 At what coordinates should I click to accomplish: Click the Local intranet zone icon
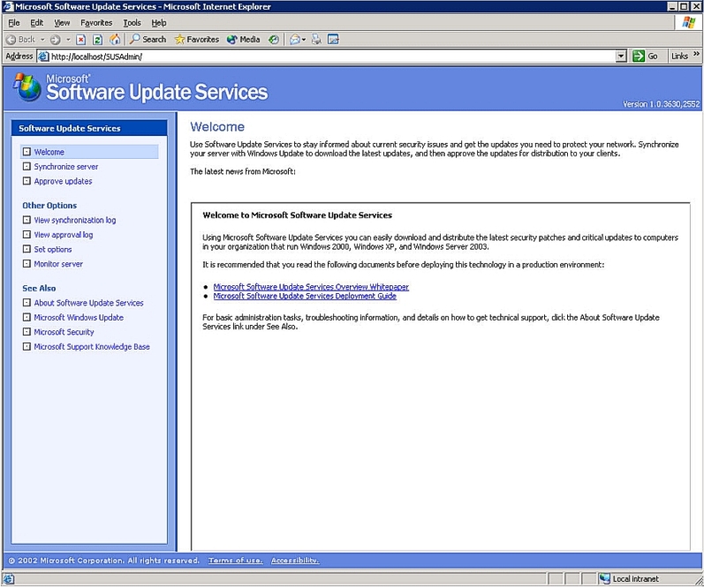(605, 578)
